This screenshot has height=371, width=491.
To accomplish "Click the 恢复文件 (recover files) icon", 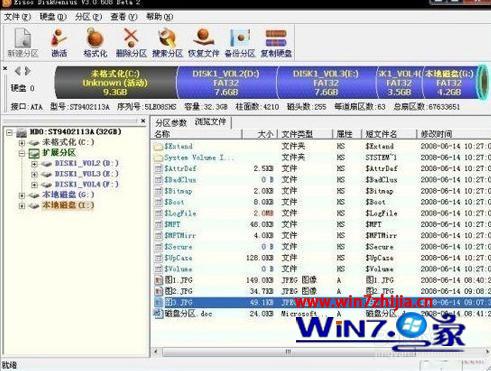I will [x=204, y=43].
